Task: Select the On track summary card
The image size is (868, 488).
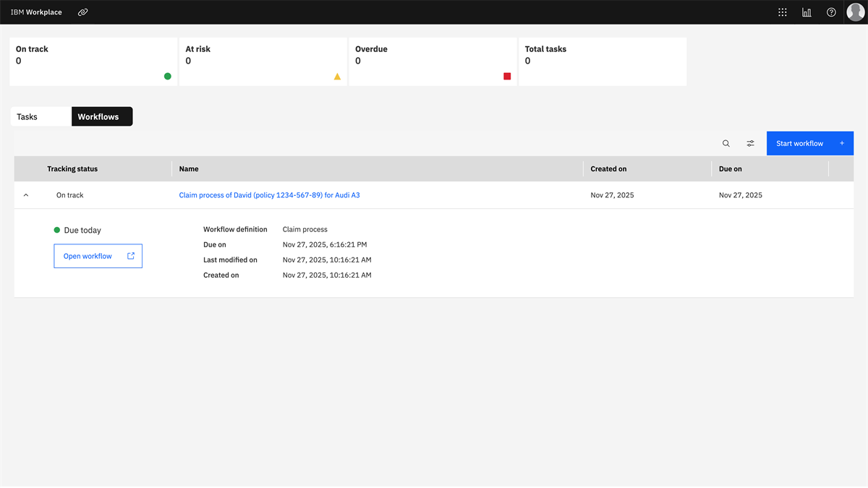Action: point(93,61)
